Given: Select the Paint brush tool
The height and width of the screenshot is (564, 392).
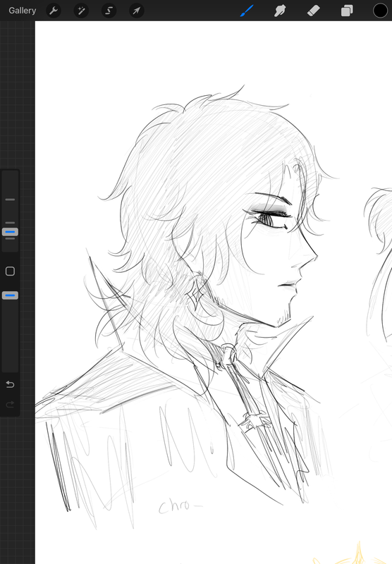Looking at the screenshot, I should [247, 11].
